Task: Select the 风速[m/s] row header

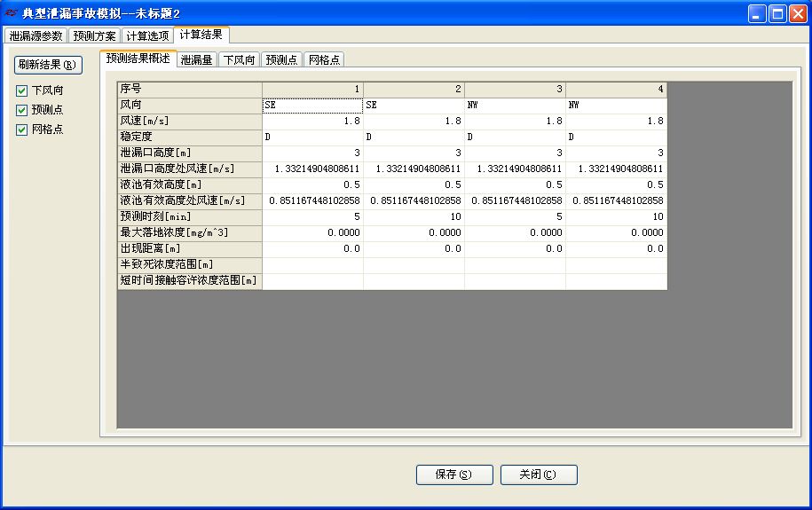Action: tap(190, 122)
